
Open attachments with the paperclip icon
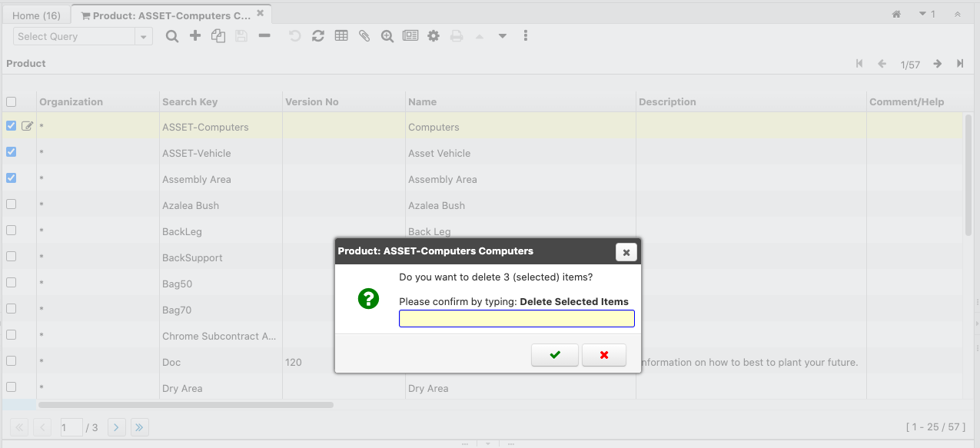[364, 36]
